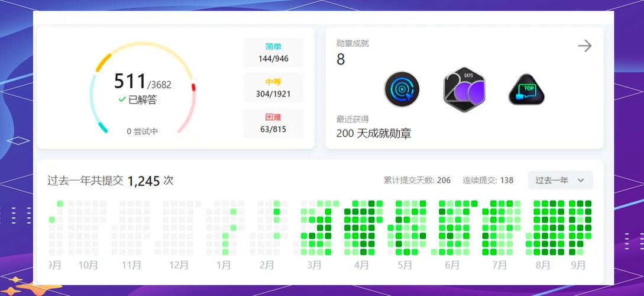Viewport: 644px width, 296px height.
Task: Click the orange medium-difficulty arc segment
Action: [x=103, y=63]
